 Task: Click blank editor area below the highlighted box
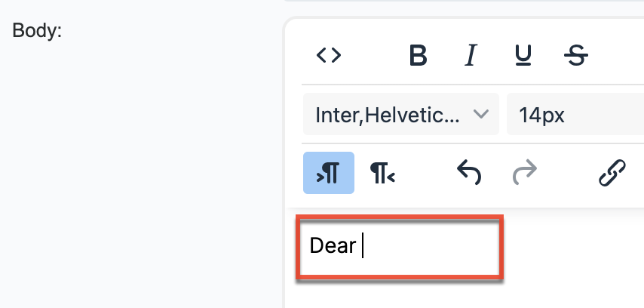click(x=452, y=296)
